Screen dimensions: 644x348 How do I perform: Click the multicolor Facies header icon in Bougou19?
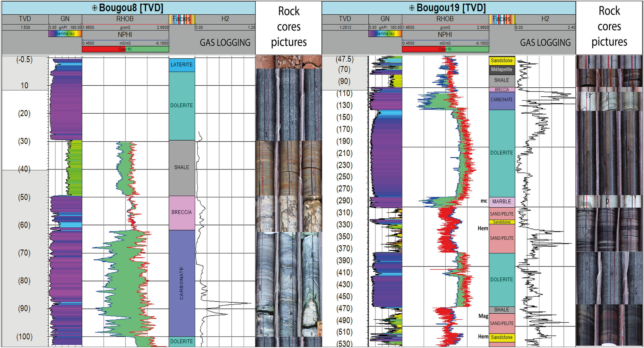[502, 19]
